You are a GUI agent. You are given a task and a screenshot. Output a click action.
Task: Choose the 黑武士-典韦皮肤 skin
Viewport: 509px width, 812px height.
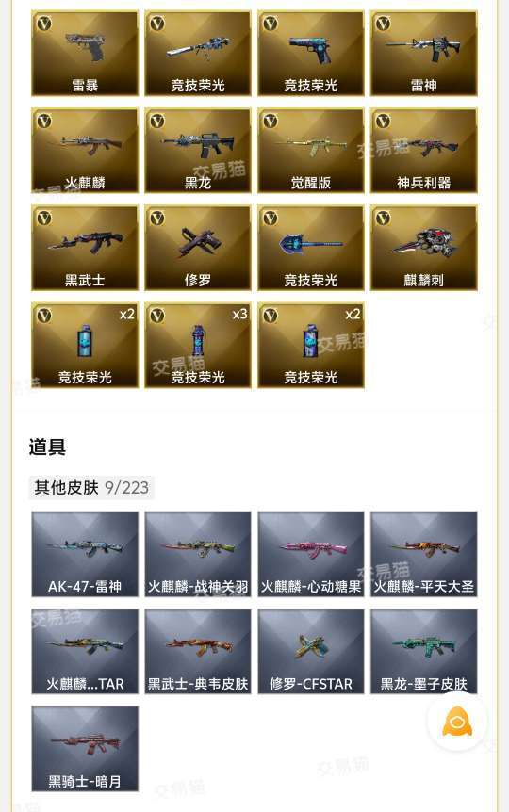tap(198, 652)
